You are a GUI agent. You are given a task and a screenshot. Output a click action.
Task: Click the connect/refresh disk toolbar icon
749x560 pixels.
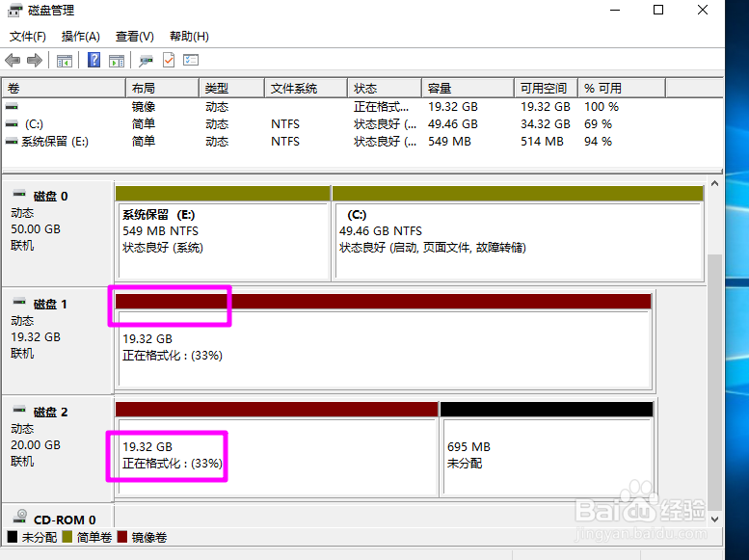tap(146, 60)
